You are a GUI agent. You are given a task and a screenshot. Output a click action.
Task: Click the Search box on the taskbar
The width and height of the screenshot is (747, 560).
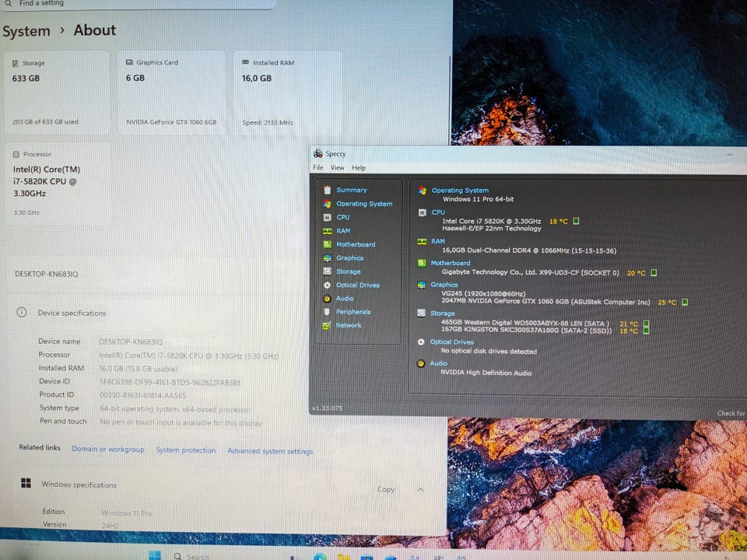click(192, 556)
